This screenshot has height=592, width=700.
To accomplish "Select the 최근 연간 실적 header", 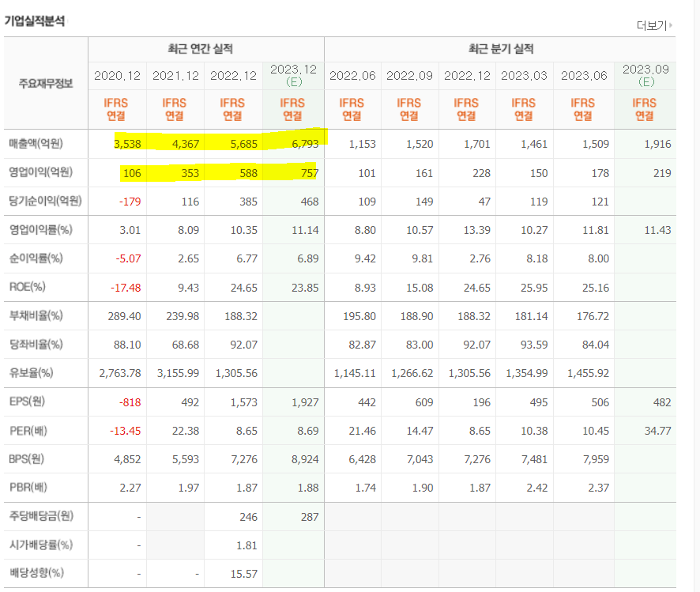I will pos(201,49).
